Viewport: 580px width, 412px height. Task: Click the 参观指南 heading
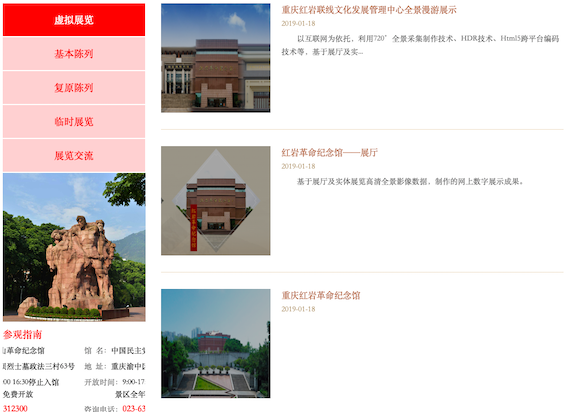23,335
